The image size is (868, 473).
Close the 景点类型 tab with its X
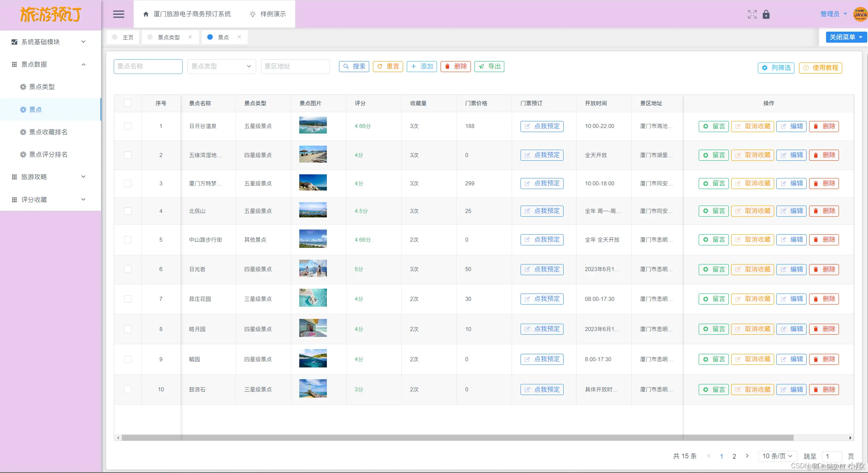[x=190, y=37]
